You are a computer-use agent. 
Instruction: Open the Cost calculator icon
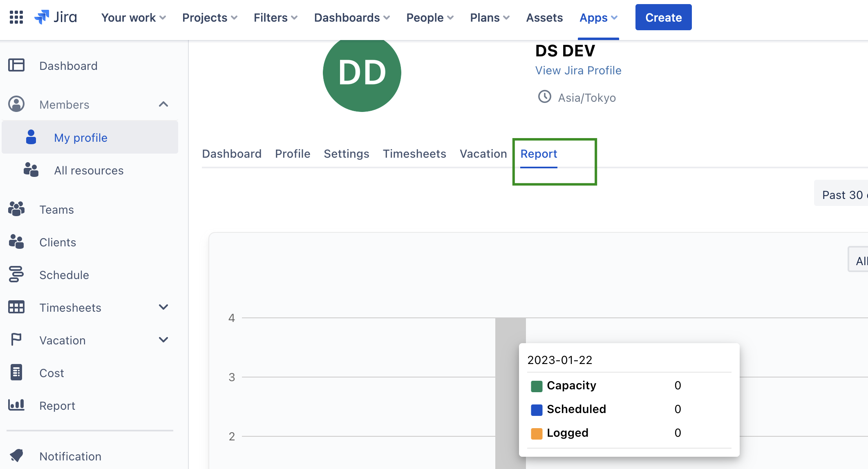16,373
